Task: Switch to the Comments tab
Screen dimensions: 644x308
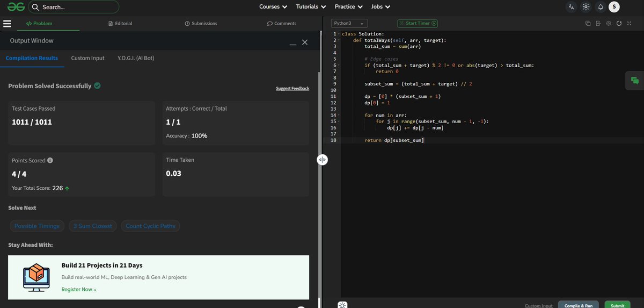Action: click(282, 24)
